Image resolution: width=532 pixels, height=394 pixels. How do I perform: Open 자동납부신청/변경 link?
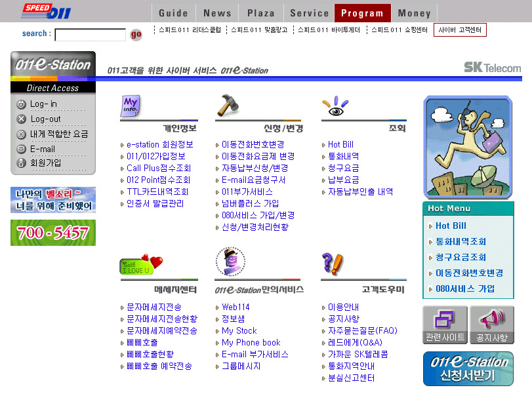point(255,168)
